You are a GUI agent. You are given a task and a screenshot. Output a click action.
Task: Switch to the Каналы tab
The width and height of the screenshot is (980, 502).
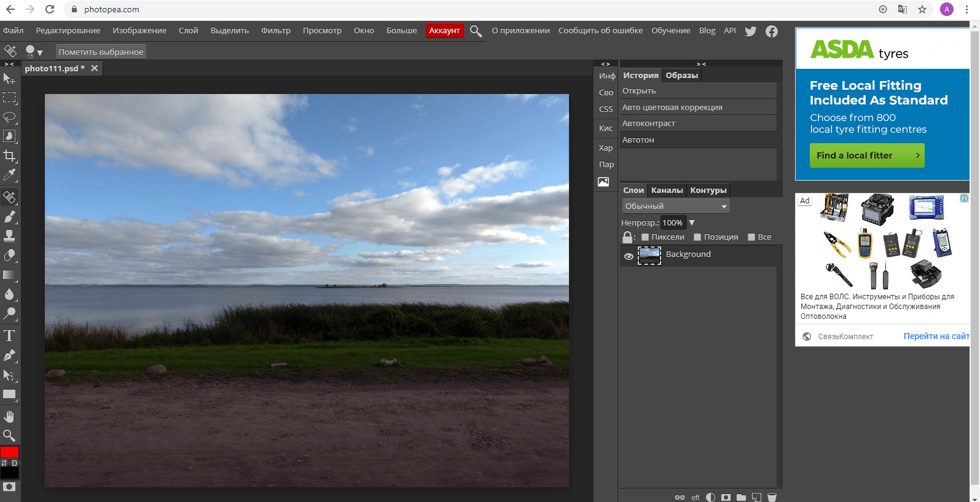(x=667, y=190)
